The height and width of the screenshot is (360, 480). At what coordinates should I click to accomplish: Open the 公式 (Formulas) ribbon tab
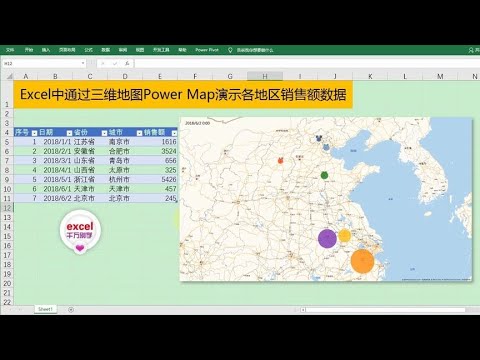tap(88, 50)
